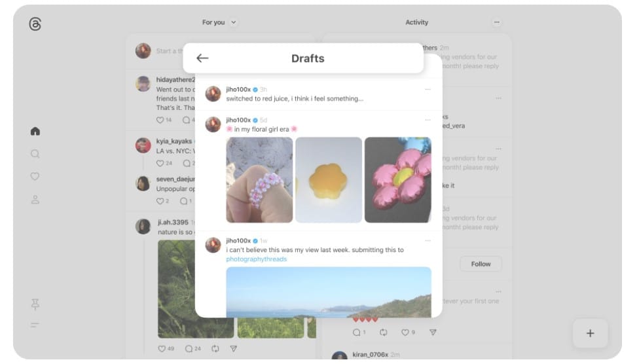Open kyia_kayaks profile name

174,141
